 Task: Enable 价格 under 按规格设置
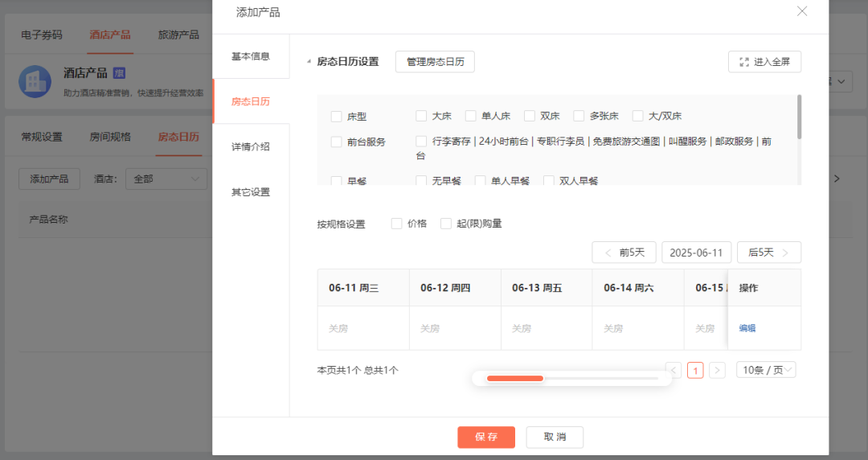click(x=396, y=224)
